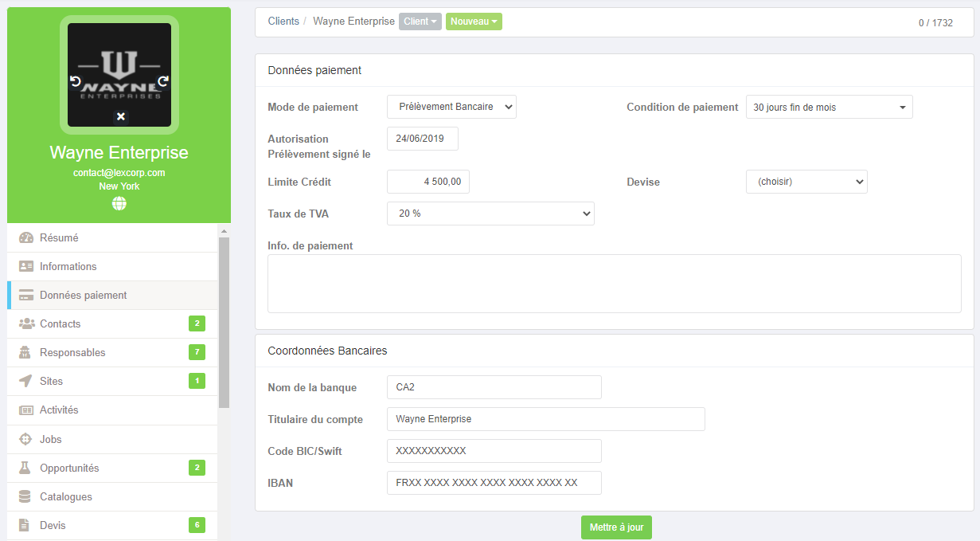Viewport: 980px width, 541px height.
Task: Click the Contacts count badge 2
Action: pos(197,323)
